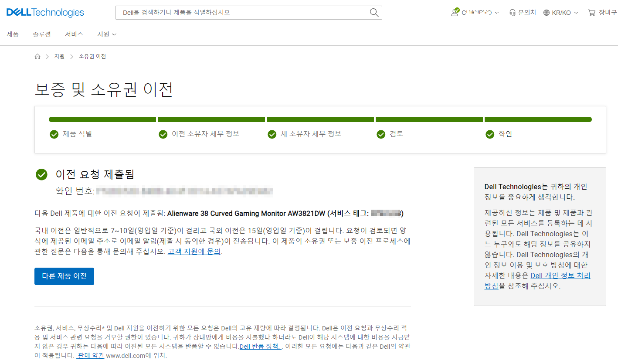Click the 지원 menu chevron arrow
Screen dimensions: 618x364
[114, 34]
